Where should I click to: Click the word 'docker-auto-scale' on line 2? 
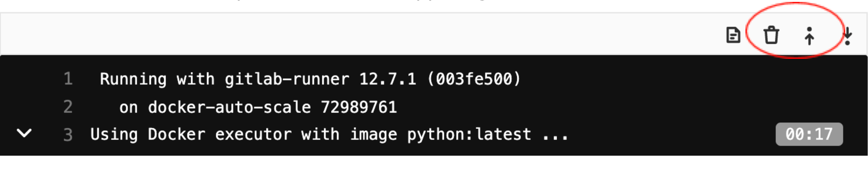coord(229,107)
